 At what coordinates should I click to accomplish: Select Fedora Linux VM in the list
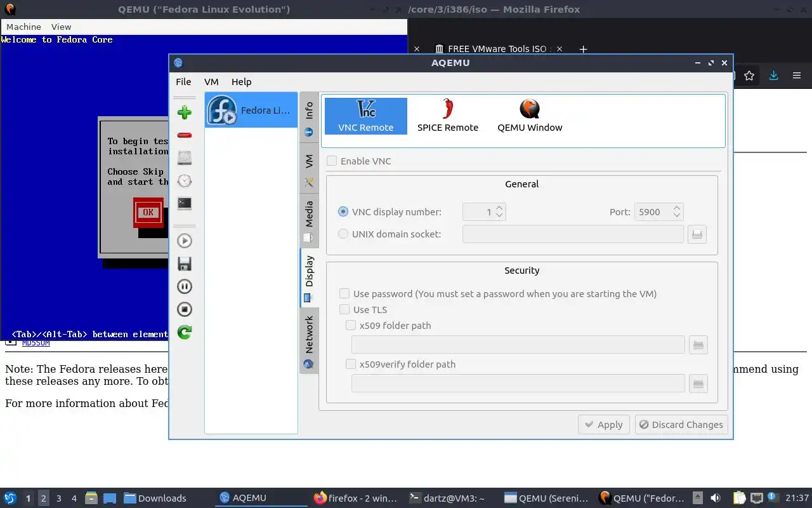tap(251, 110)
